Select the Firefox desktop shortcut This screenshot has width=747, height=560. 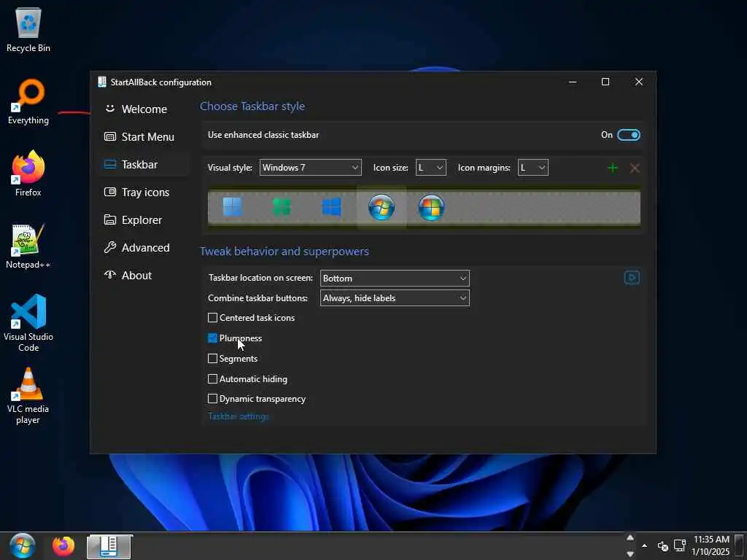point(28,174)
